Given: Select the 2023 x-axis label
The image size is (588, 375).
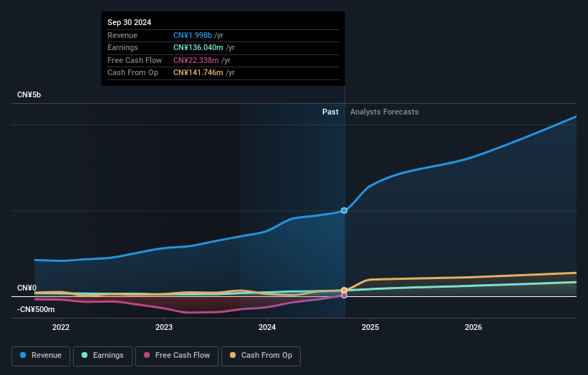Looking at the screenshot, I should click(164, 327).
